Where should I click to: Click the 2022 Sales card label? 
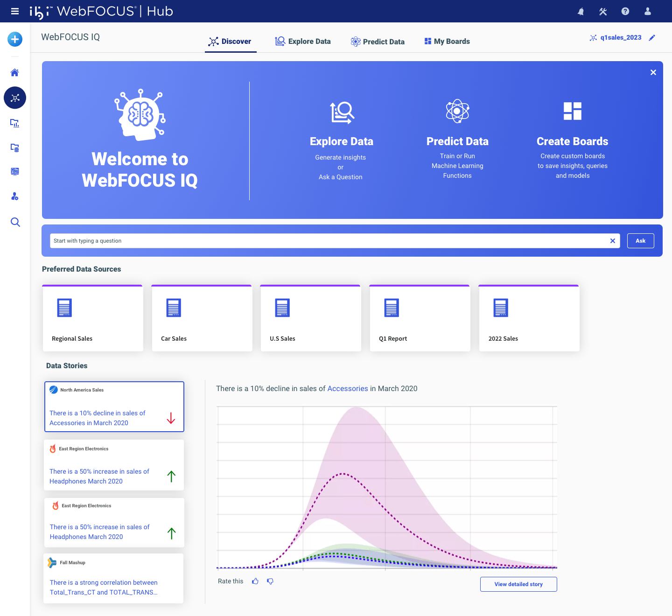503,339
